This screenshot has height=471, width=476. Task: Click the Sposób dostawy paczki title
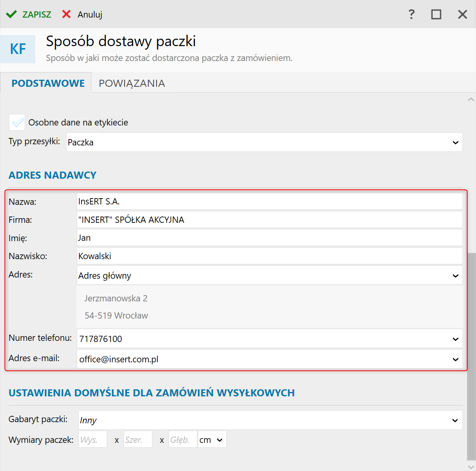(121, 41)
